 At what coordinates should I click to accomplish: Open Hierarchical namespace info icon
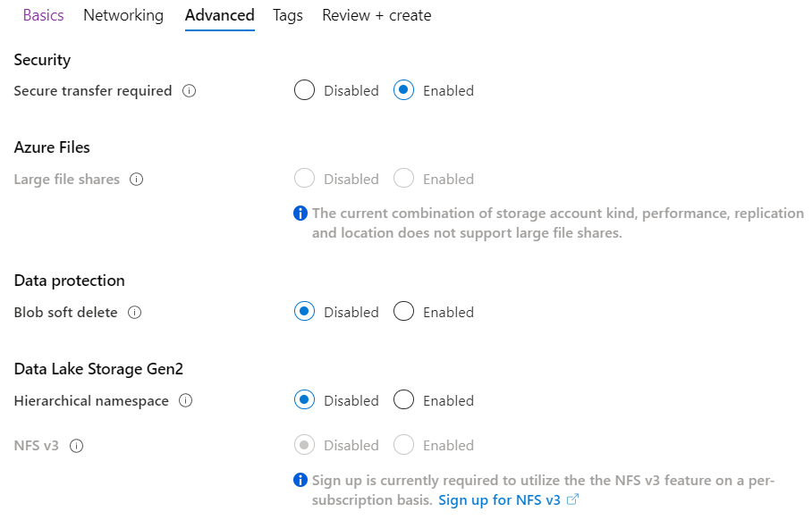(185, 400)
